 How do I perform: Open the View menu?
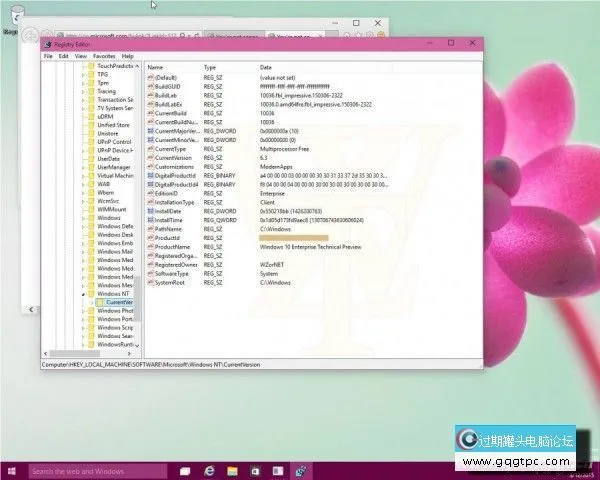point(79,56)
